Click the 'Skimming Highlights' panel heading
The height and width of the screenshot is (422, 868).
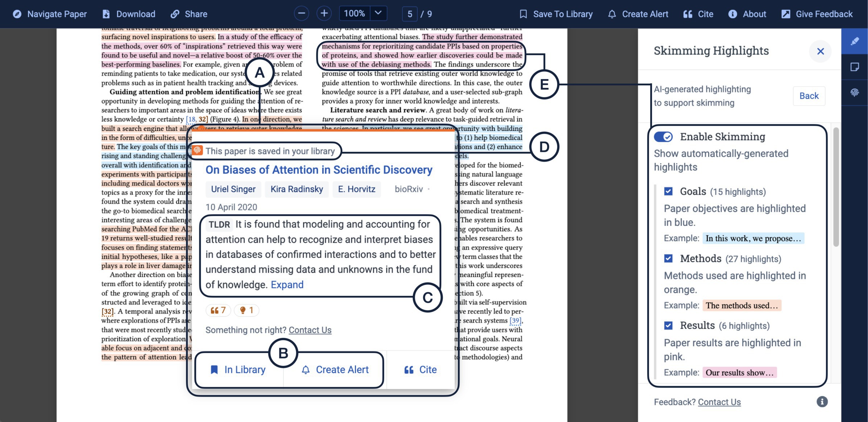coord(711,51)
